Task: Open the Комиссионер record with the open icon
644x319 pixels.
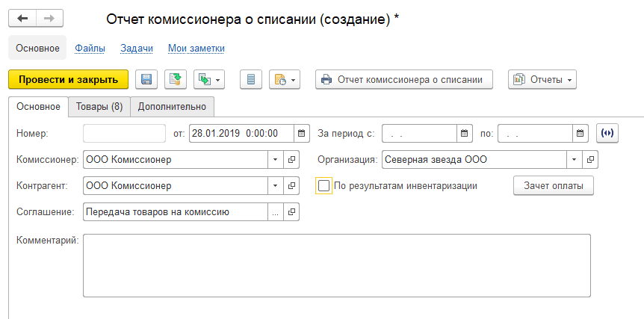Action: (292, 160)
